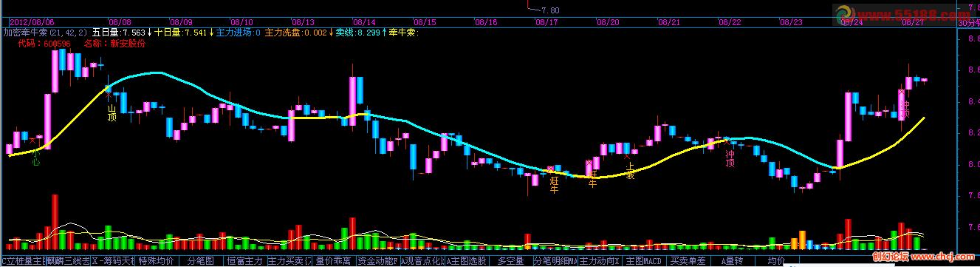Click the 冲顶 marker near 08/27

point(905,110)
